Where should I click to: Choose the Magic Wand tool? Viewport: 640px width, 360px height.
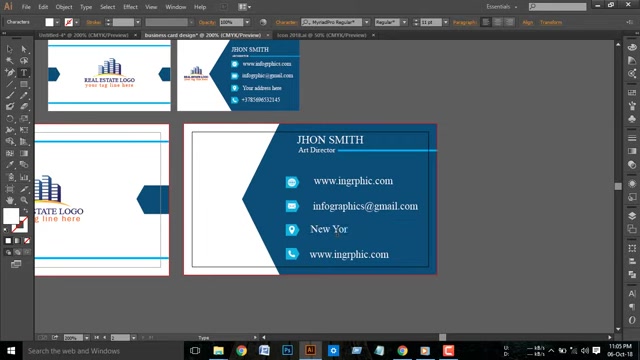[x=10, y=61]
